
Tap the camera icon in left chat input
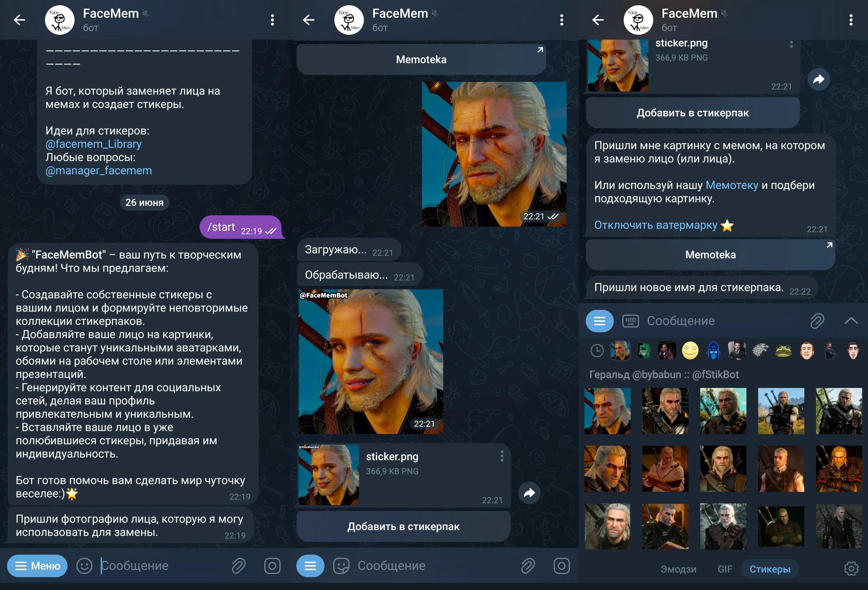272,566
